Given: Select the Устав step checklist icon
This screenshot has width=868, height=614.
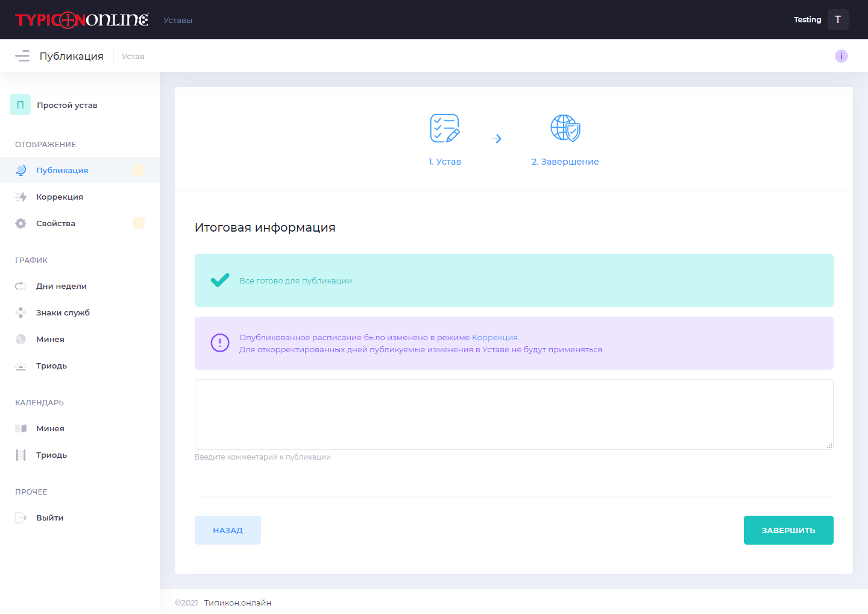Looking at the screenshot, I should (445, 128).
